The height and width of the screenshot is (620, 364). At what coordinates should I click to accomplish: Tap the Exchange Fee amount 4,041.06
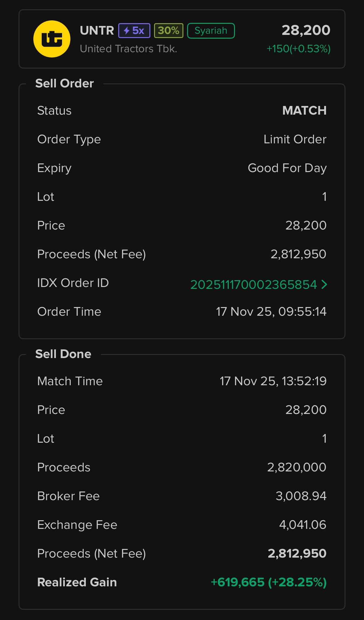click(x=303, y=525)
